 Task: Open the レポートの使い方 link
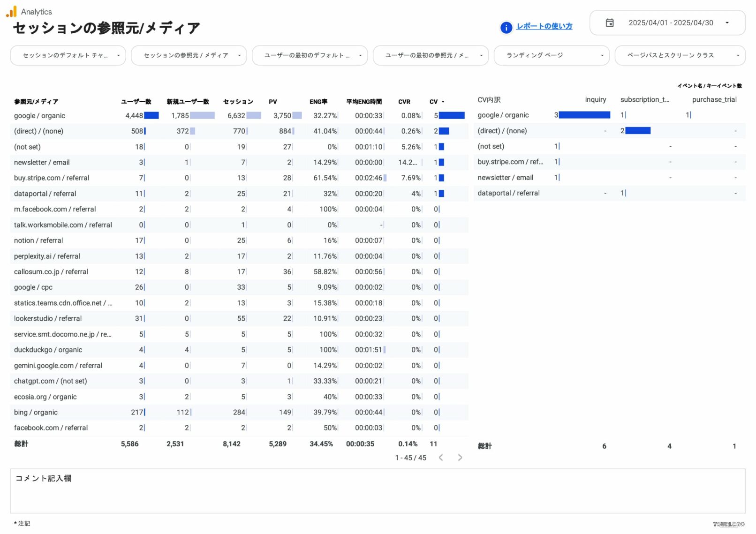click(x=544, y=26)
